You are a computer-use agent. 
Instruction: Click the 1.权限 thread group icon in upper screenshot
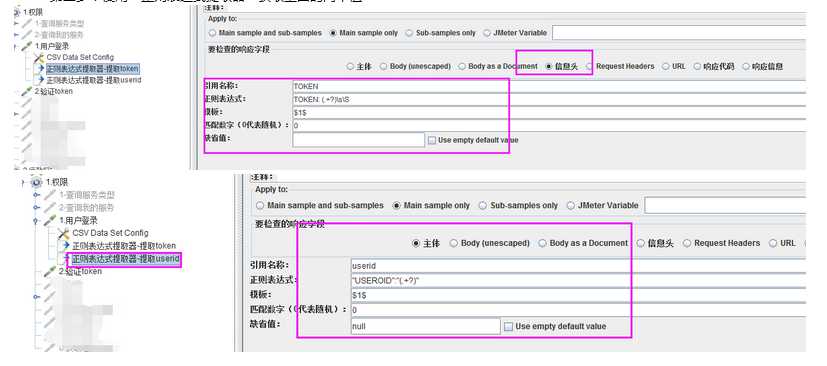(x=18, y=12)
